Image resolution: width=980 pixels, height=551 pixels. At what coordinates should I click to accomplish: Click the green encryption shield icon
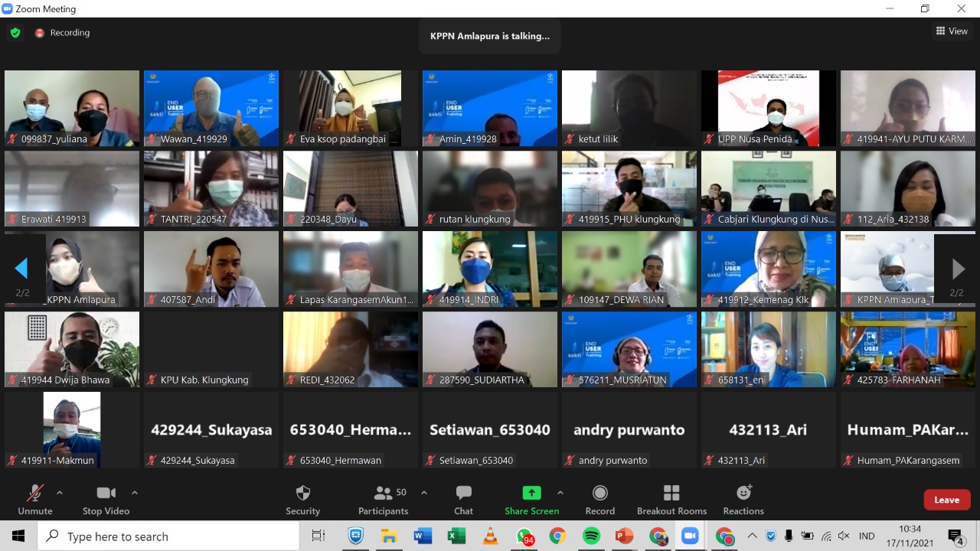(x=15, y=33)
